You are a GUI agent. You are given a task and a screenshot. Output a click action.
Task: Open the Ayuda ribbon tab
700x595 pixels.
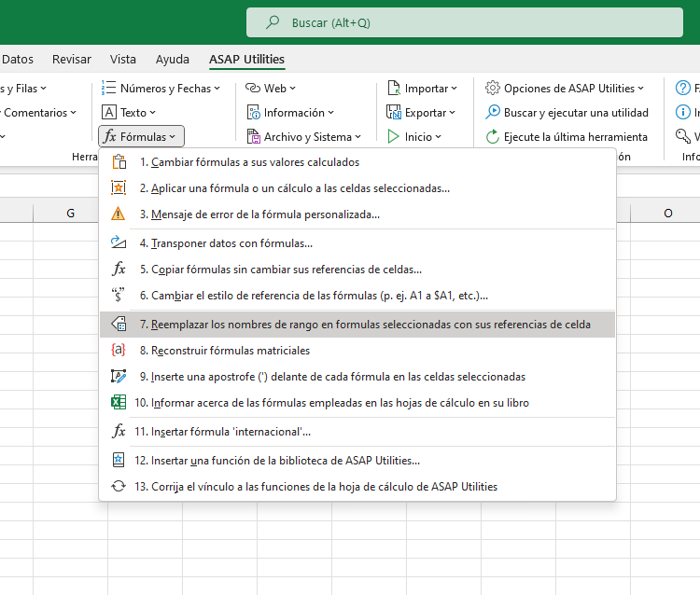tap(173, 59)
